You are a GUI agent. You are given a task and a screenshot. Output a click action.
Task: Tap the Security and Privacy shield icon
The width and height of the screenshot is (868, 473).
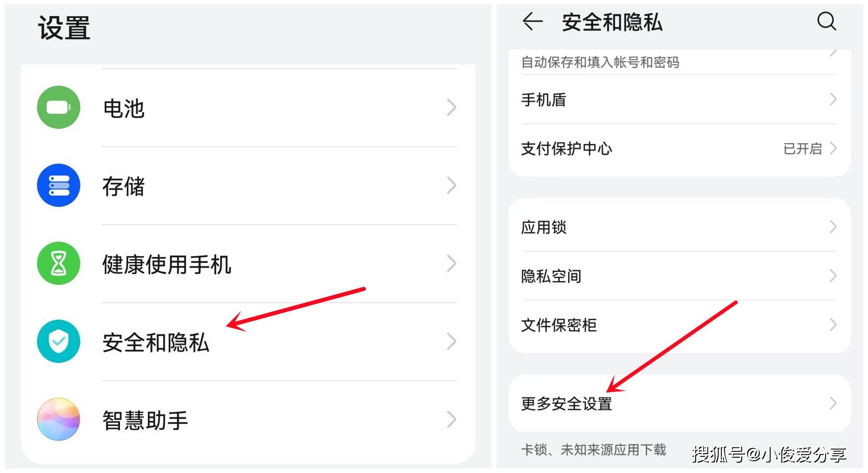pyautogui.click(x=59, y=341)
